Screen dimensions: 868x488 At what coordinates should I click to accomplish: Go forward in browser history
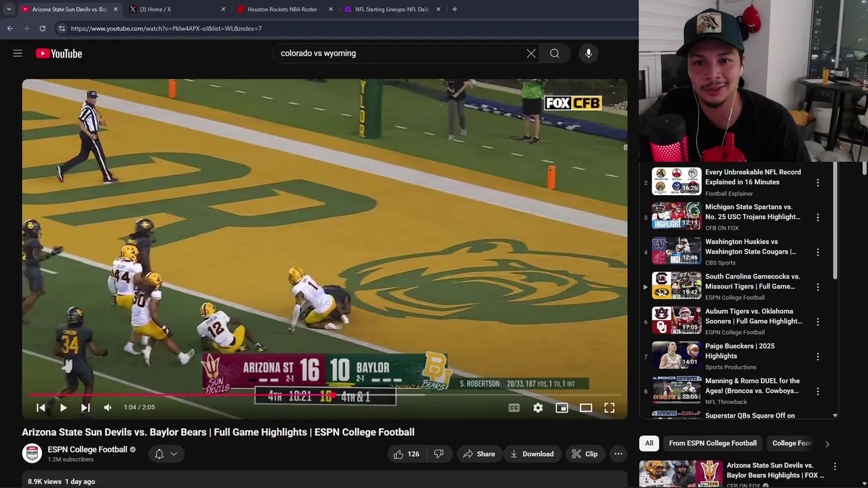[26, 28]
